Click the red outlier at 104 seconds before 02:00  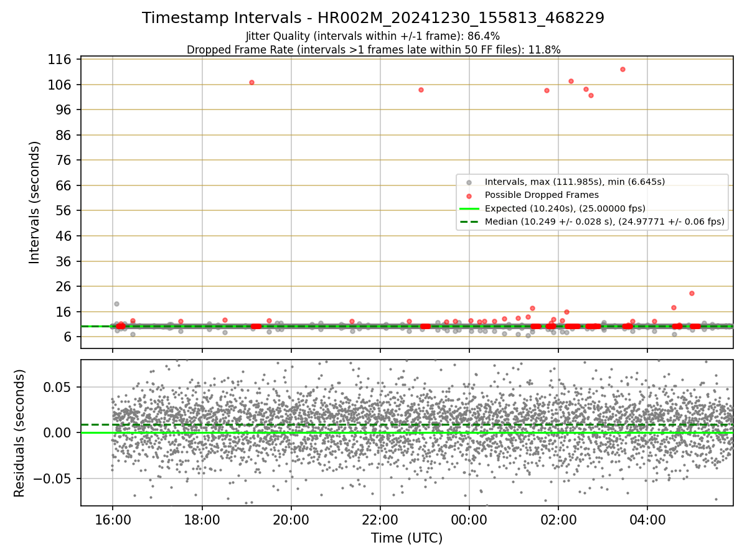547,90
